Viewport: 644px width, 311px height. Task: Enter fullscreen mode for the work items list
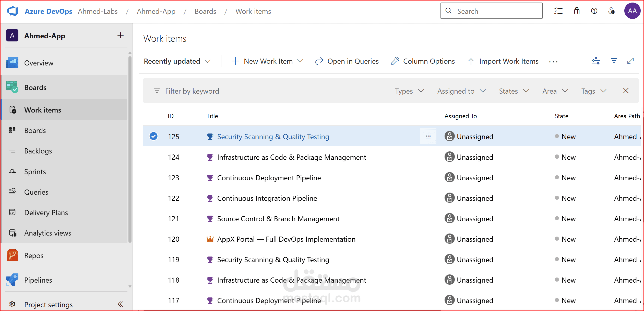(x=631, y=61)
